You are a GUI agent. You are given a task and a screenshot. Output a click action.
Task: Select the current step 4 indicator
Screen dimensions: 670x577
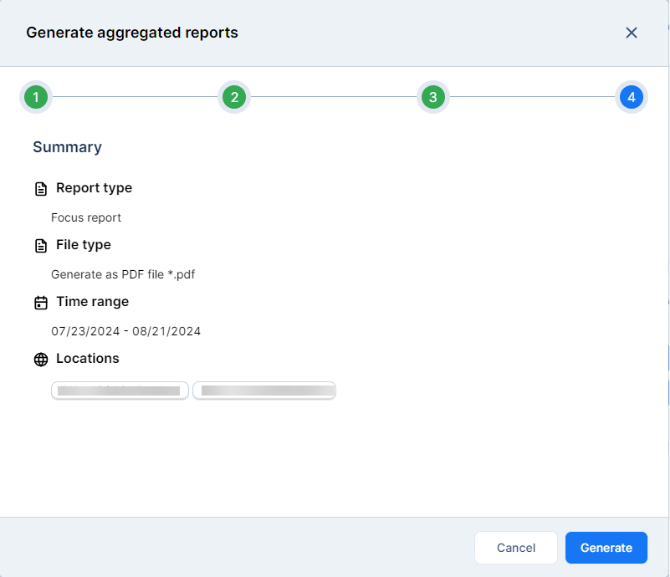click(x=630, y=97)
